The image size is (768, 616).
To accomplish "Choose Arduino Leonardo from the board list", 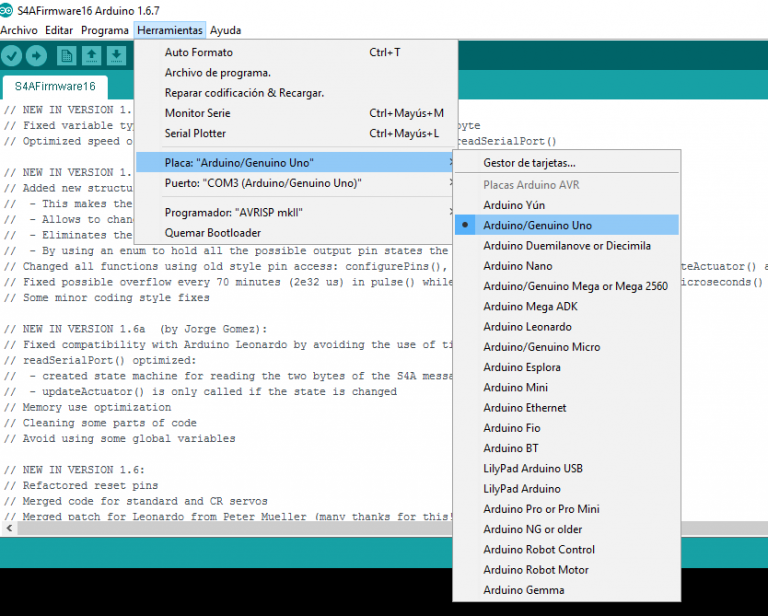I will [x=527, y=327].
